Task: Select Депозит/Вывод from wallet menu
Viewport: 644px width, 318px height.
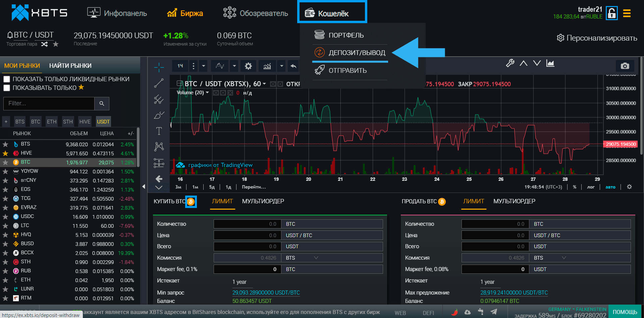Action: click(357, 53)
